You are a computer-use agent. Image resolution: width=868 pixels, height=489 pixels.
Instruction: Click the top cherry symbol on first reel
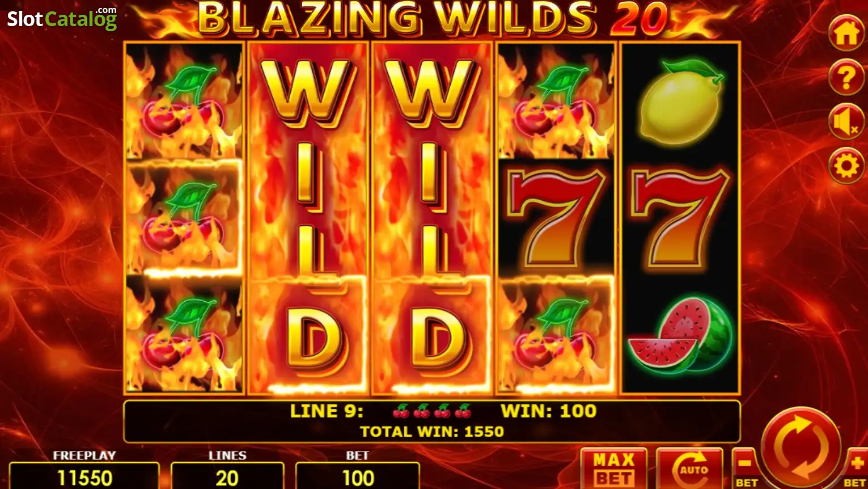(184, 102)
